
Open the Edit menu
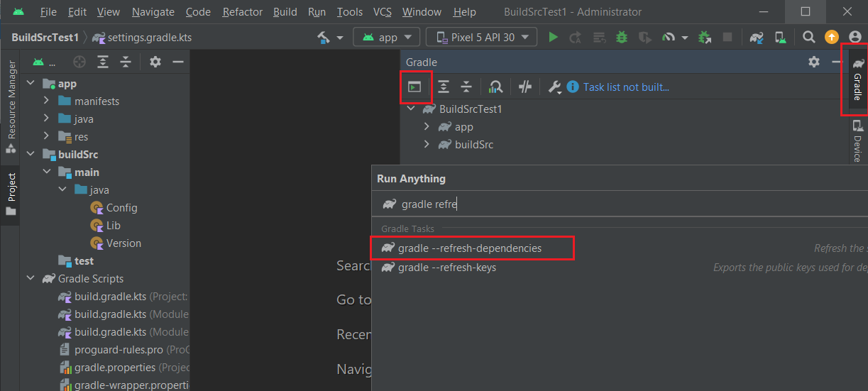pyautogui.click(x=77, y=12)
